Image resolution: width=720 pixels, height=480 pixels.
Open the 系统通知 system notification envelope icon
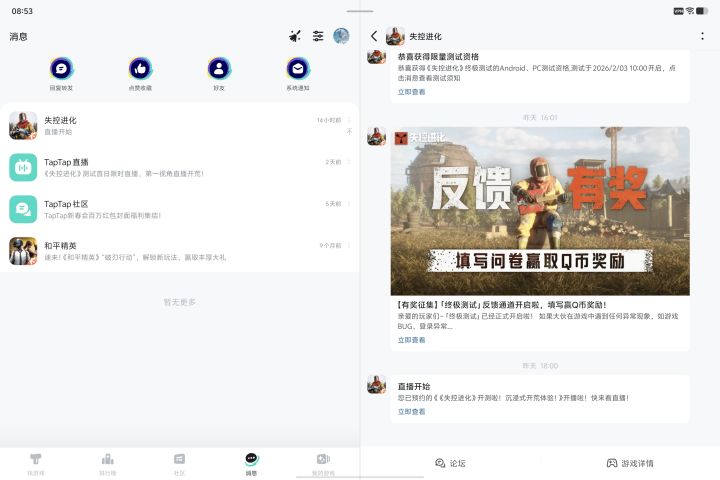298,69
